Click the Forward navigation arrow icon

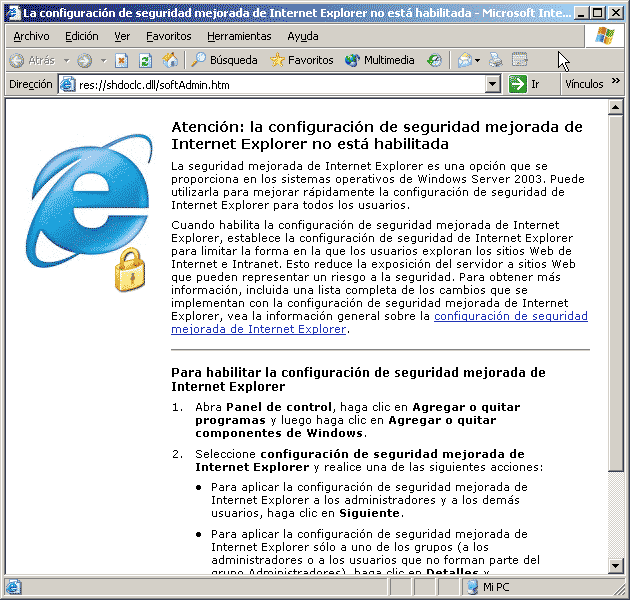(84, 61)
